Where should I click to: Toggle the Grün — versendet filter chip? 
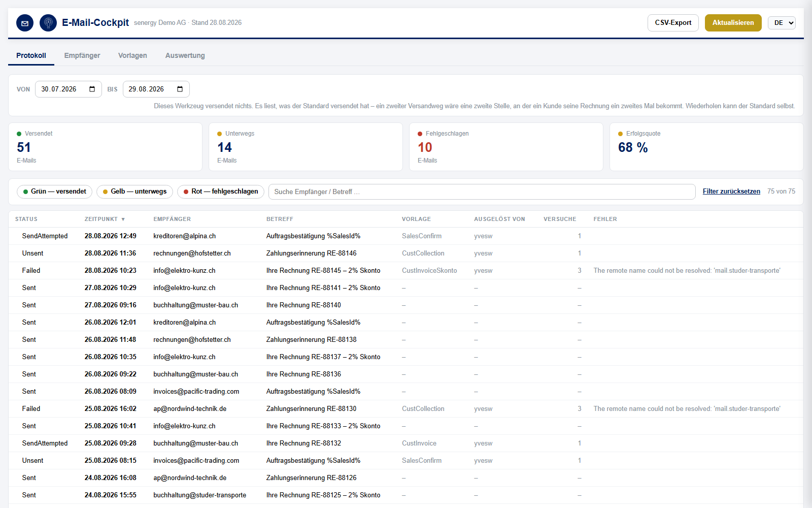pos(55,192)
